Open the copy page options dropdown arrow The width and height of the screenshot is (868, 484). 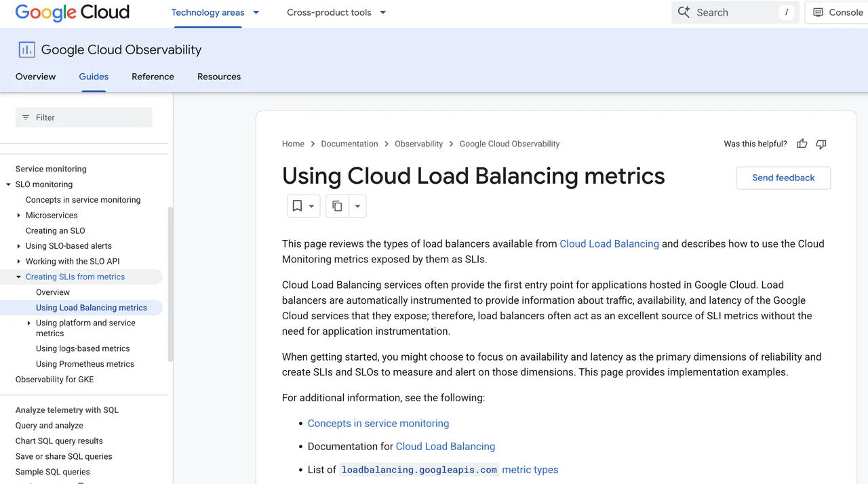tap(358, 206)
